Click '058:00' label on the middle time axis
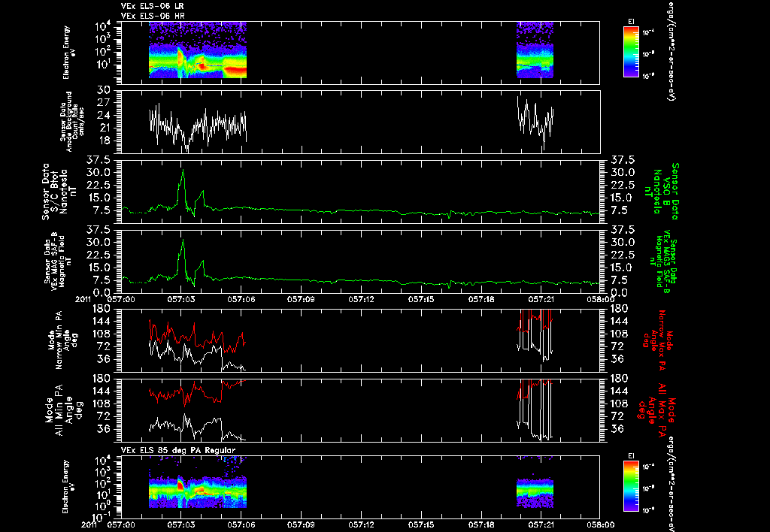This screenshot has height=532, width=770. [600, 299]
